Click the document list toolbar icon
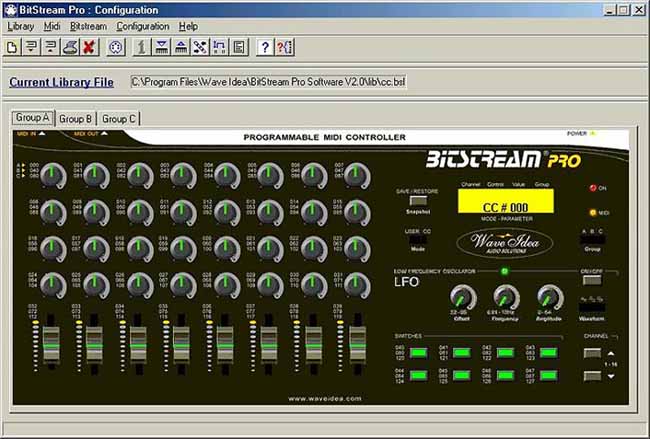This screenshot has height=439, width=650. [239, 47]
